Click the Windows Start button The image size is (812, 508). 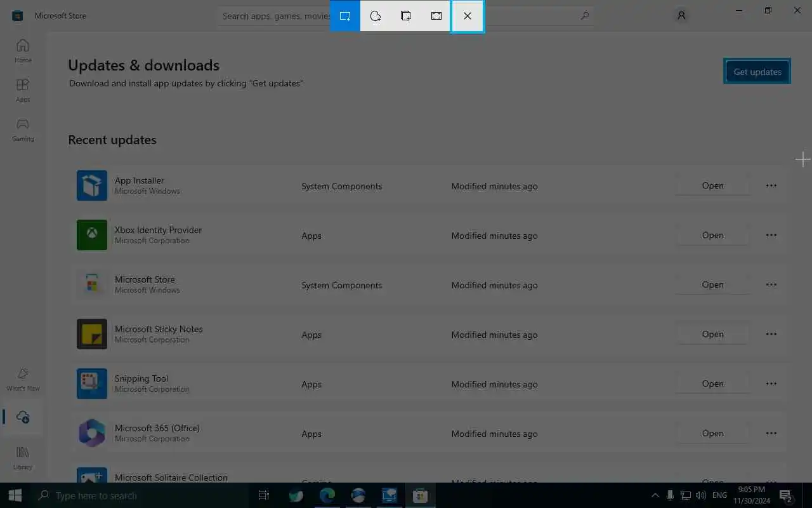tap(15, 495)
